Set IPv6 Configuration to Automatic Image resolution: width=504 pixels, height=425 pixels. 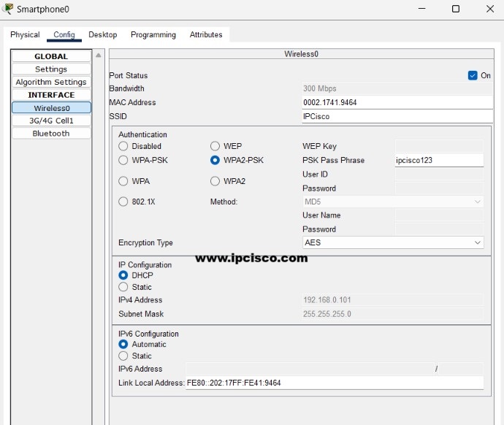123,345
